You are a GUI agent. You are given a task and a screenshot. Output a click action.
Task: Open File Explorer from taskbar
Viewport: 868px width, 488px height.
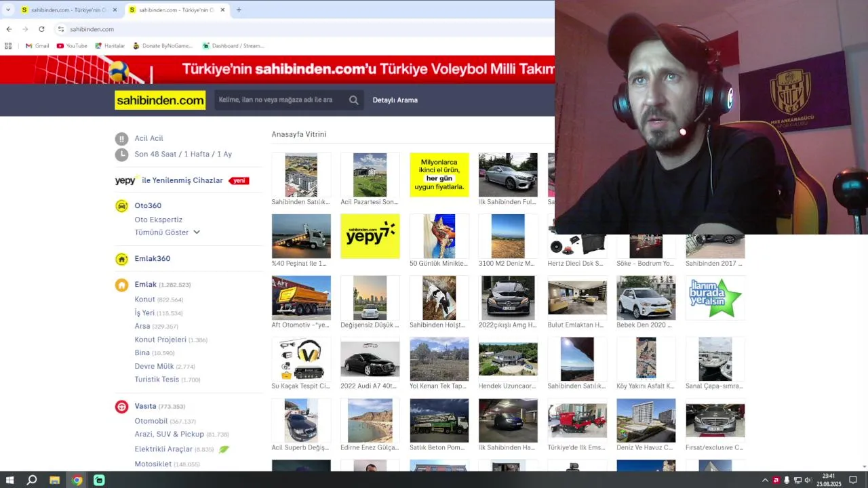[54, 480]
